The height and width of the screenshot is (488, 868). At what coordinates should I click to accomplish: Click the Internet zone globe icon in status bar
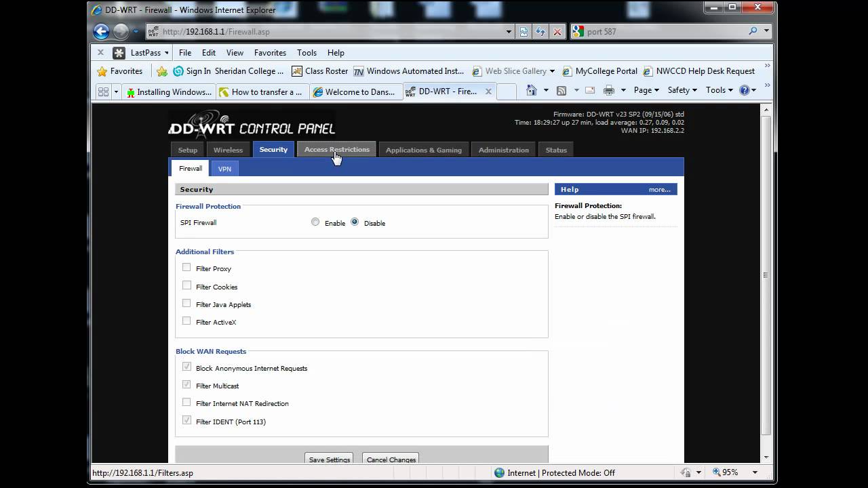coord(499,472)
